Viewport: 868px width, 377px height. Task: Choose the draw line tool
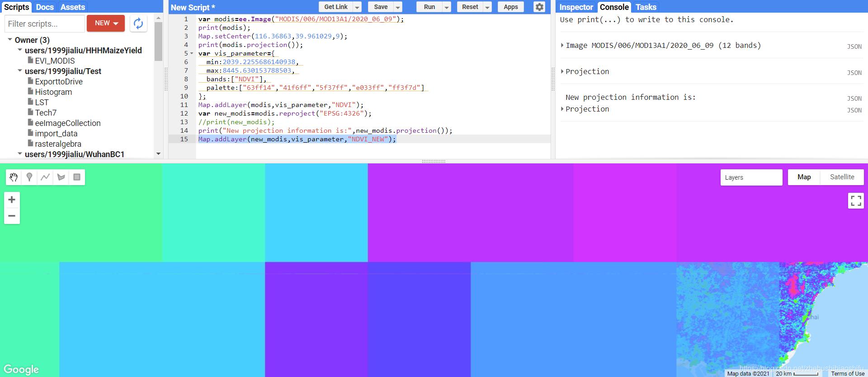(x=45, y=177)
